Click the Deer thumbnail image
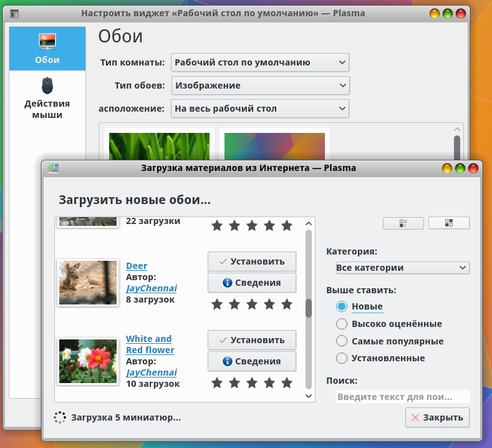This screenshot has height=448, width=492. (88, 283)
